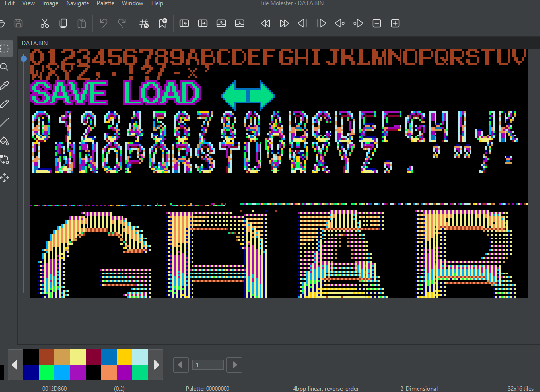Pick the yellow-gold palette swatch

coord(124,357)
